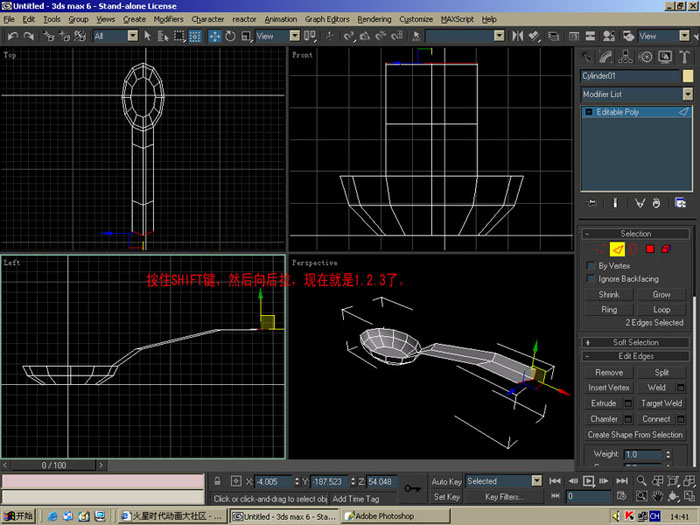Open the Modifier List dropdown
Viewport: 700px width, 525px height.
coord(637,94)
